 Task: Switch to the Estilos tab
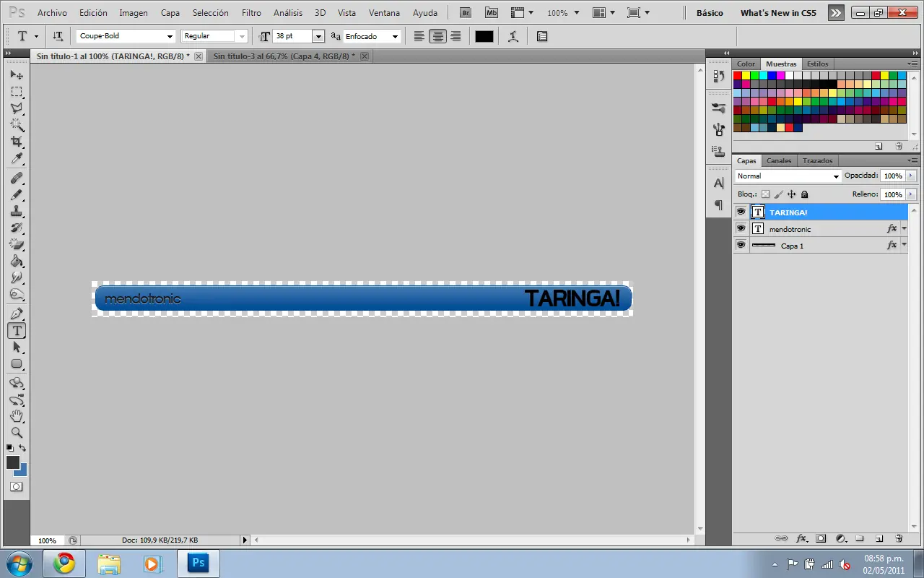coord(818,64)
